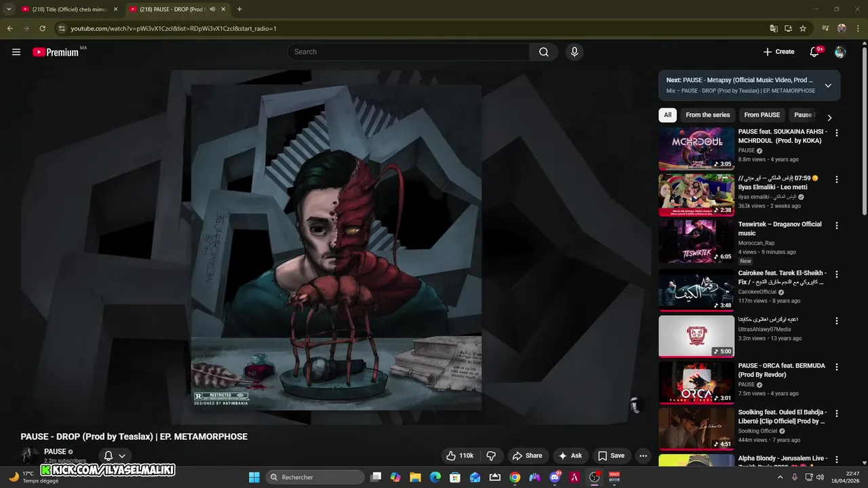Viewport: 868px width, 488px height.
Task: Like the video with thumbs up
Action: 459,455
